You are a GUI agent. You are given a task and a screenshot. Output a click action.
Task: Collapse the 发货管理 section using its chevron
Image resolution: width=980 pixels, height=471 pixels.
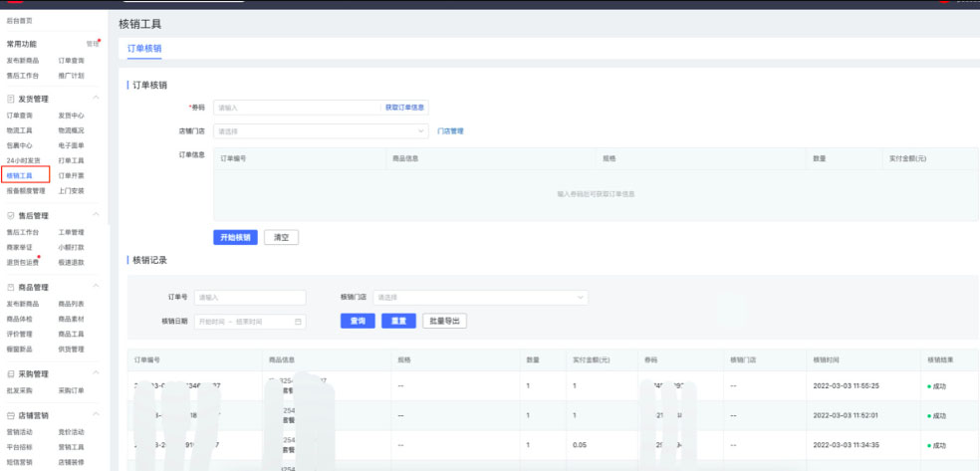pos(96,99)
